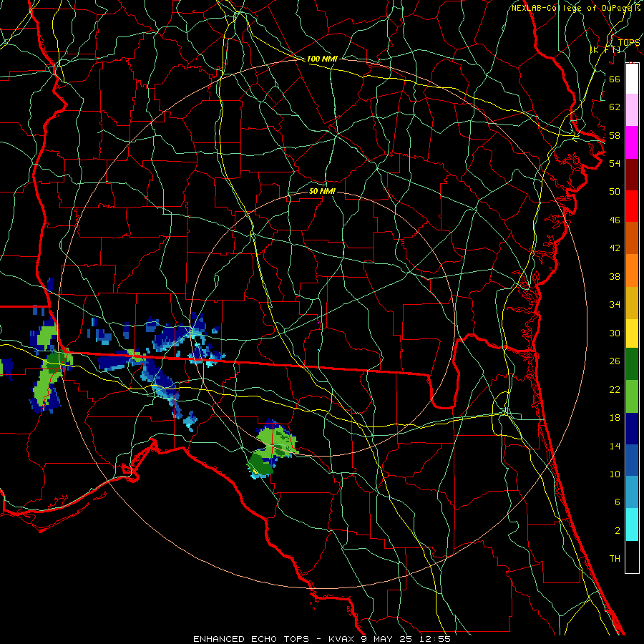Click the magenta legend swatch
Screen dimensions: 644x644
(632, 142)
